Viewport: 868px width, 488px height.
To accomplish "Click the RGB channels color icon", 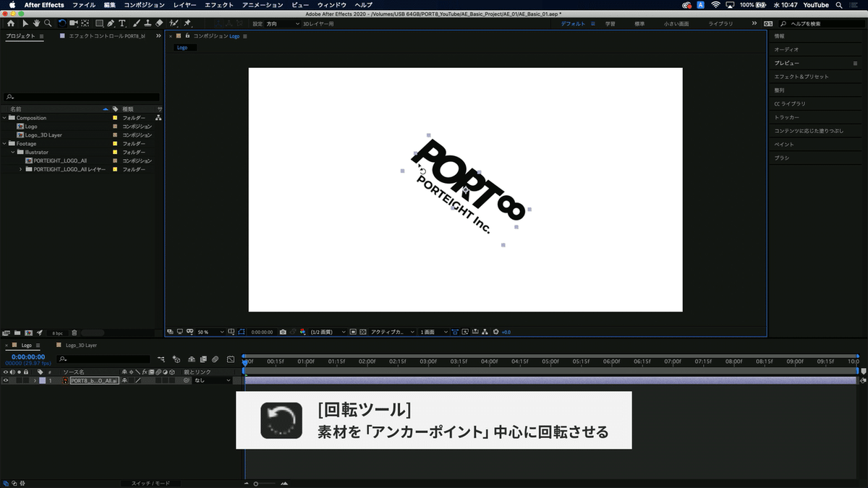I will (x=303, y=330).
